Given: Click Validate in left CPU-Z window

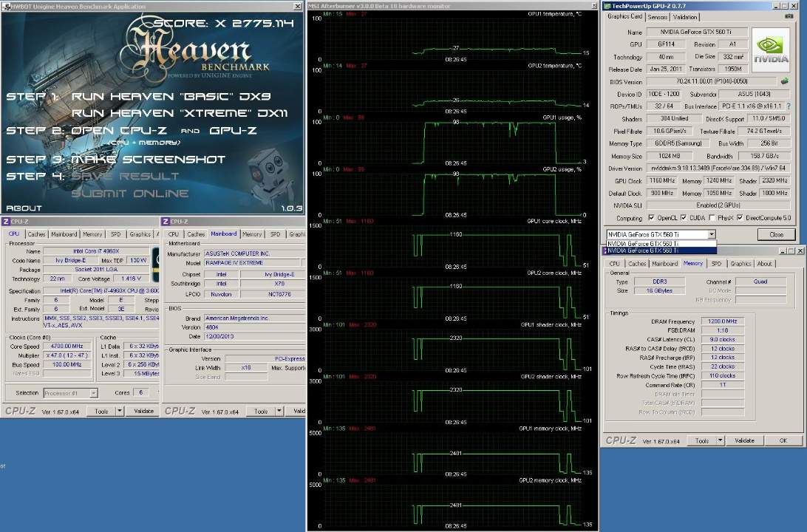Looking at the screenshot, I should 143,411.
